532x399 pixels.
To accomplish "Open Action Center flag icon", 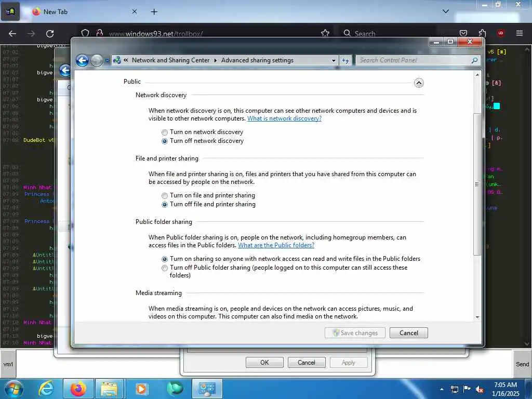I will (467, 389).
